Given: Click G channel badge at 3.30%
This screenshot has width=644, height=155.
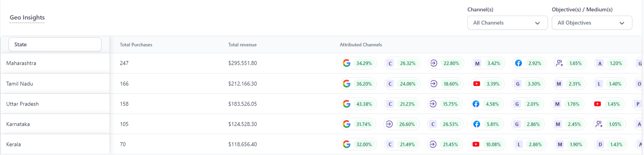Looking at the screenshot, I should coord(518,84).
